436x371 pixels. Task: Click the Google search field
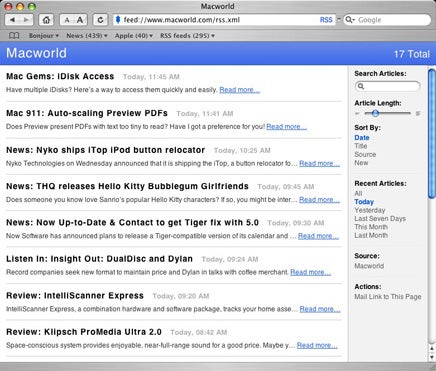(x=387, y=20)
